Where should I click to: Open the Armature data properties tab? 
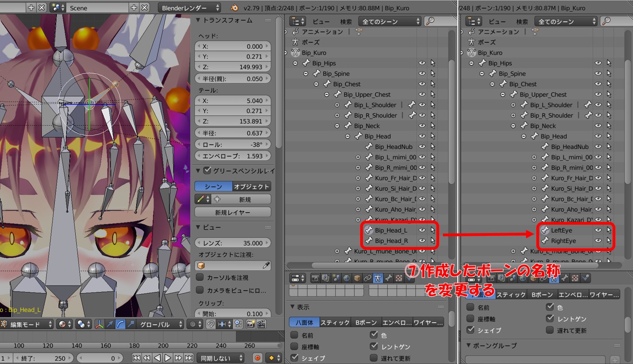click(378, 278)
